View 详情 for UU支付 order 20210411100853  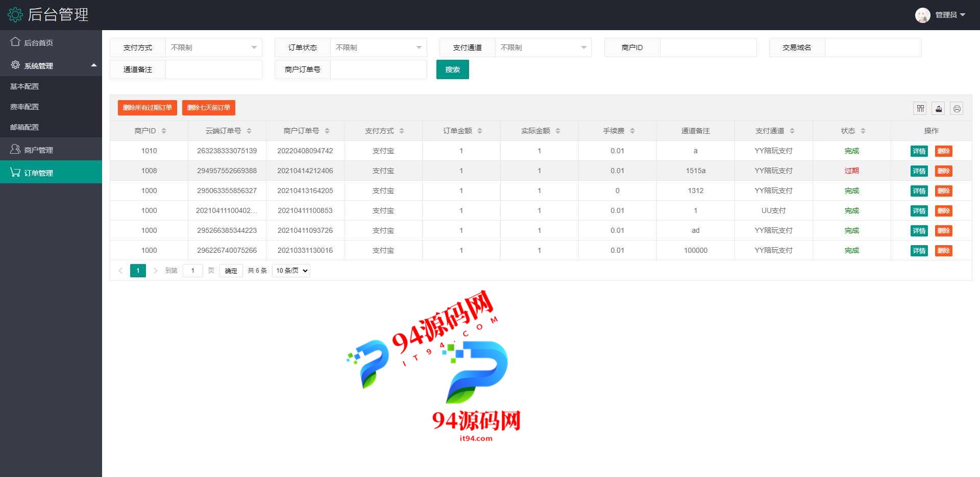click(x=919, y=211)
